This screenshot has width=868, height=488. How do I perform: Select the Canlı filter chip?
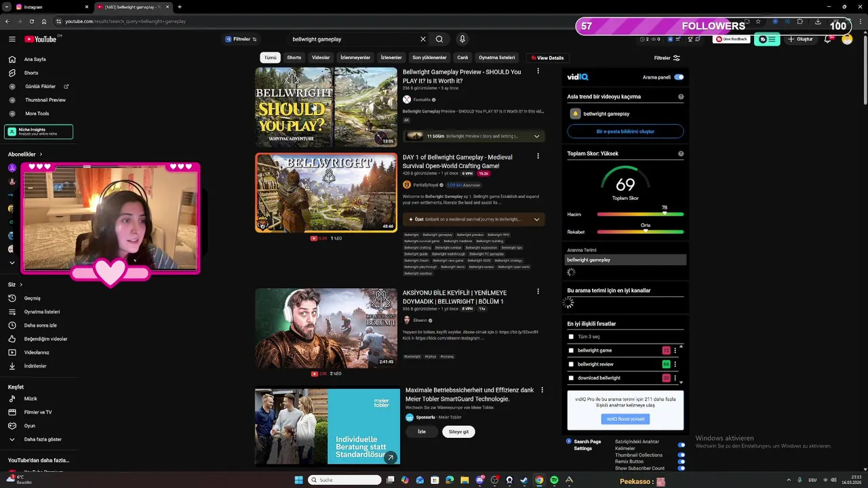tap(462, 58)
